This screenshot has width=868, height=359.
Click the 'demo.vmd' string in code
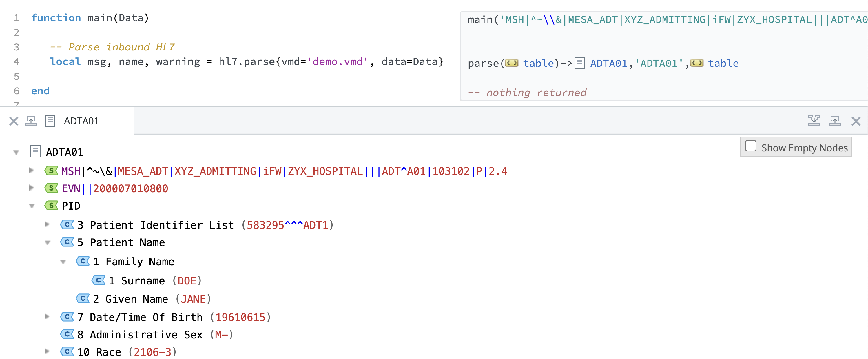[x=337, y=62]
